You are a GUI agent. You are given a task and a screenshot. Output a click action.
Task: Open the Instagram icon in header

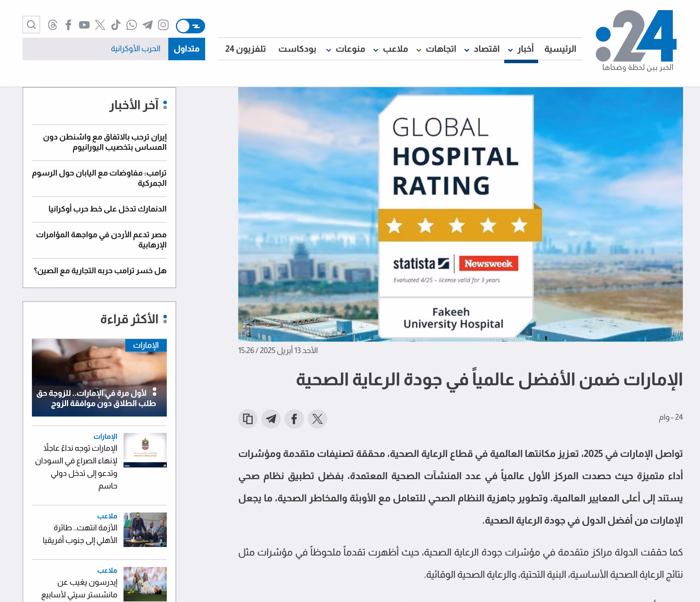click(x=163, y=25)
